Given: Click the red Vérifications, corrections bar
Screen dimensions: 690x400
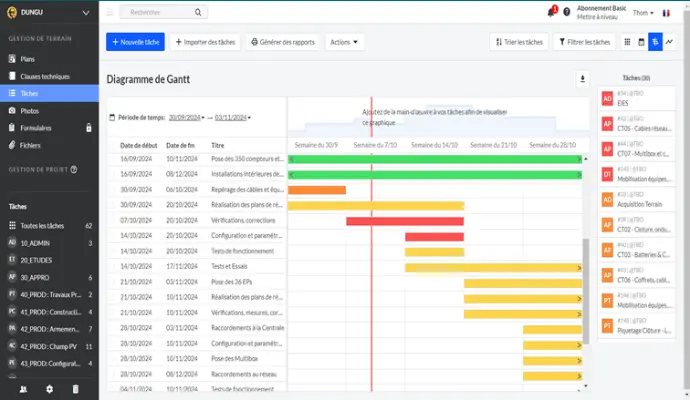Looking at the screenshot, I should click(x=405, y=221).
